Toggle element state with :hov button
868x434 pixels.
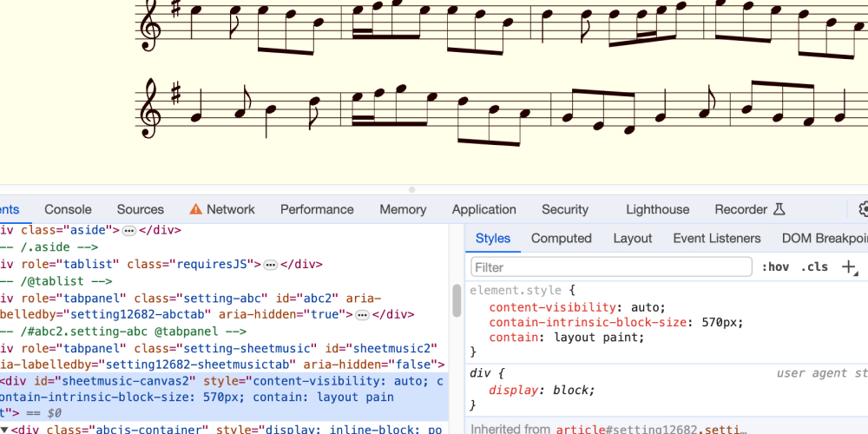(774, 267)
